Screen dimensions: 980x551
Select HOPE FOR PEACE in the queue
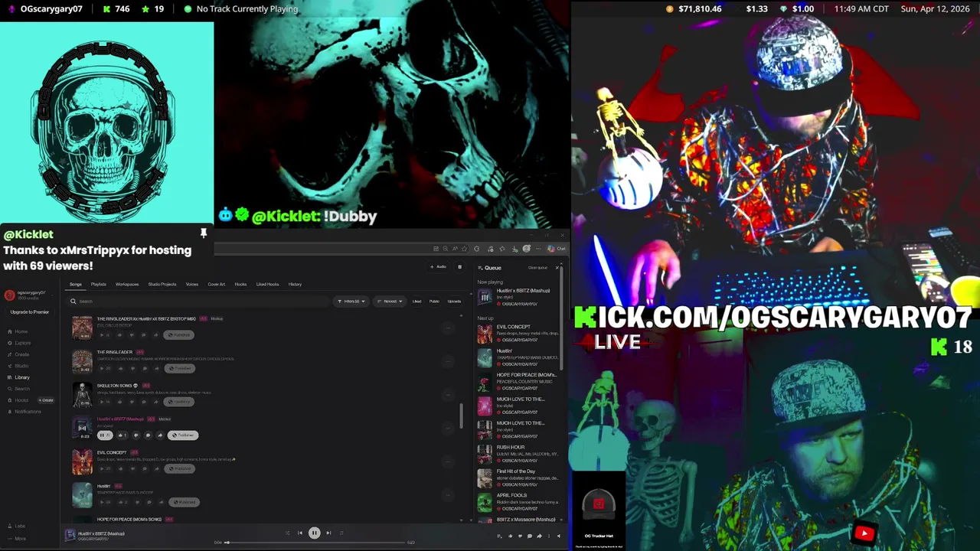518,381
